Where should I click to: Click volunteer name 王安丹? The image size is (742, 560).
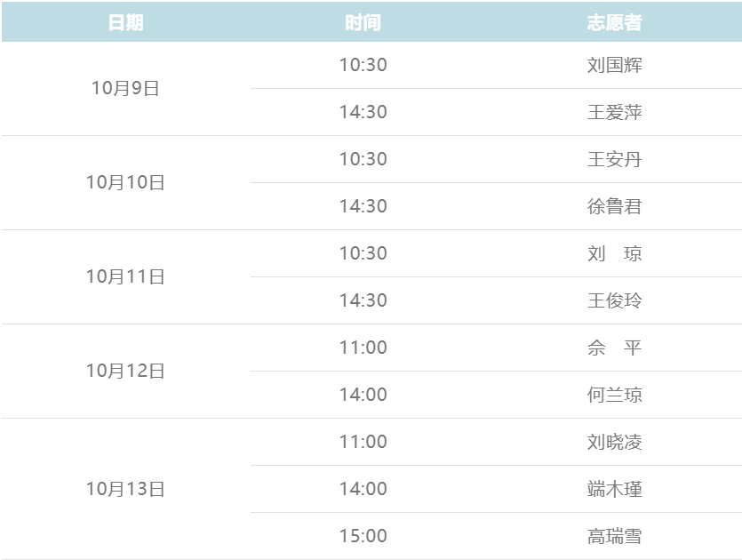[614, 160]
